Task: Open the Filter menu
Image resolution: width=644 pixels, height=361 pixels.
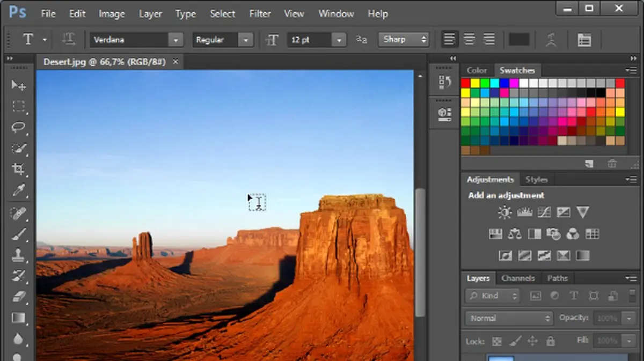Action: [x=260, y=14]
